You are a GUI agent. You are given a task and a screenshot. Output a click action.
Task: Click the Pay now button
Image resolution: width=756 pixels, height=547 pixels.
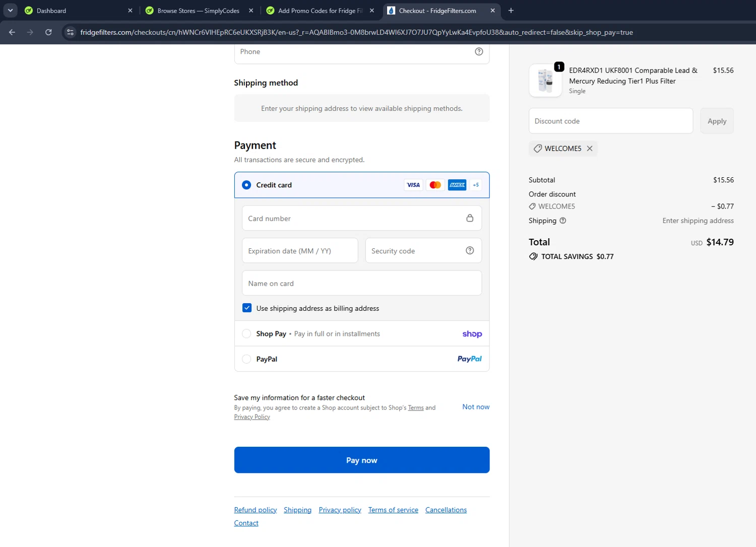point(362,460)
